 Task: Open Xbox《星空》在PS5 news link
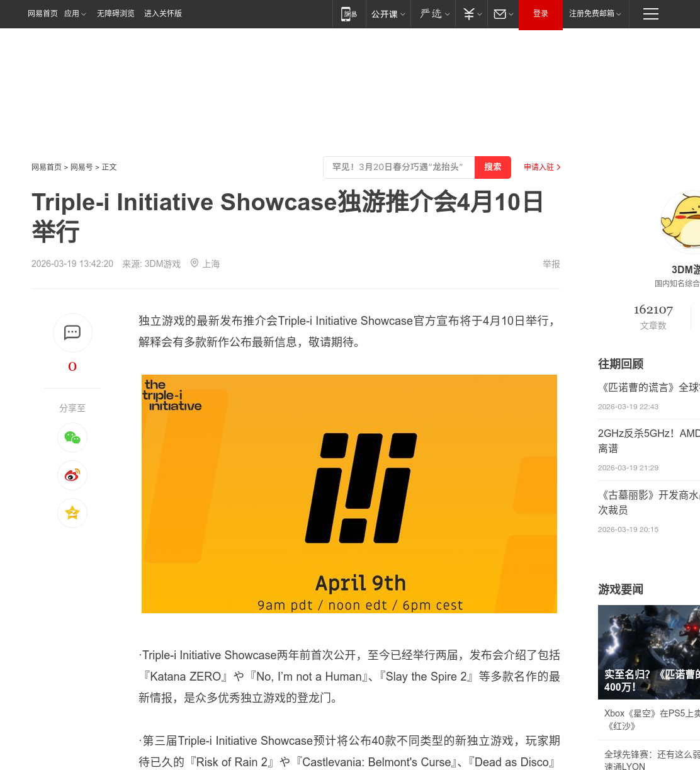pos(652,720)
